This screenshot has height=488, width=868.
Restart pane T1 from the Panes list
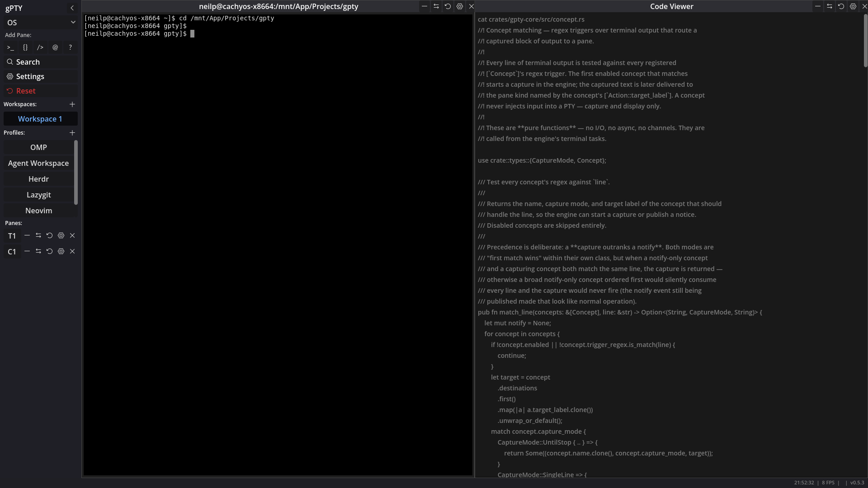50,235
